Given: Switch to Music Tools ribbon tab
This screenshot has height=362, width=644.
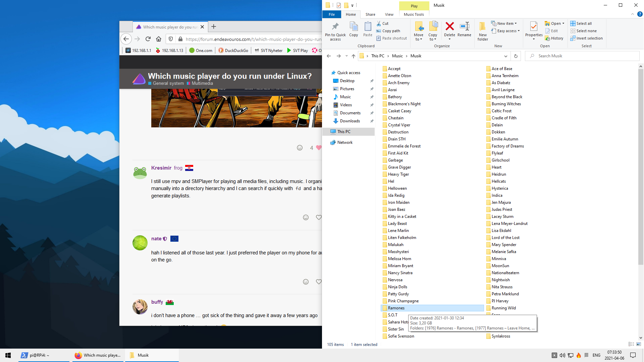Looking at the screenshot, I should tap(414, 14).
